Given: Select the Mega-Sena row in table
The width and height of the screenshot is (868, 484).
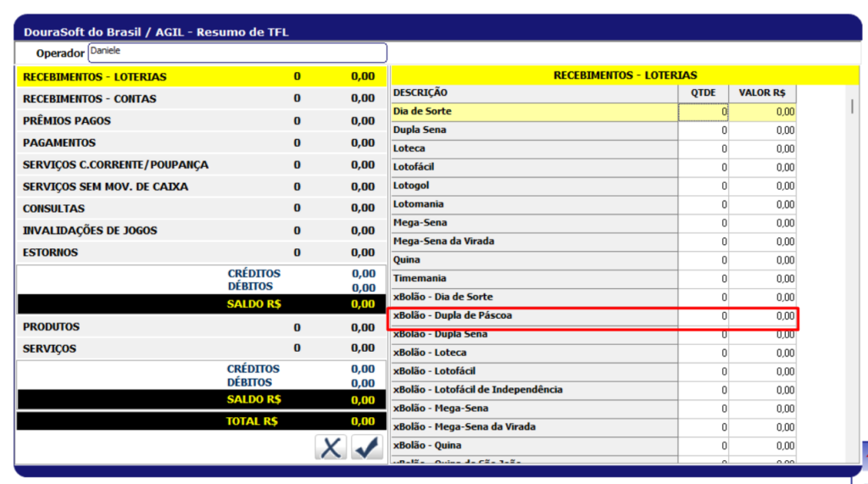Looking at the screenshot, I should coord(534,223).
